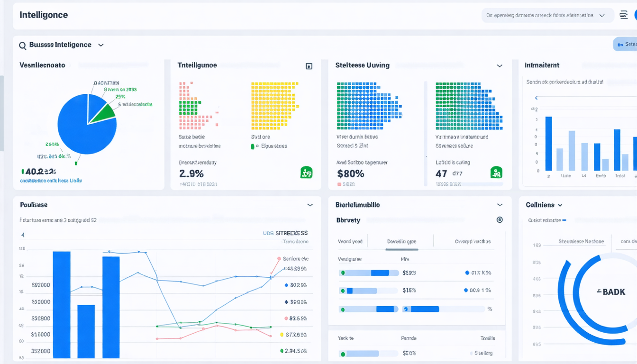The image size is (637, 364).
Task: Toggle the 37.2.9% legend entry
Action: pyautogui.click(x=293, y=335)
